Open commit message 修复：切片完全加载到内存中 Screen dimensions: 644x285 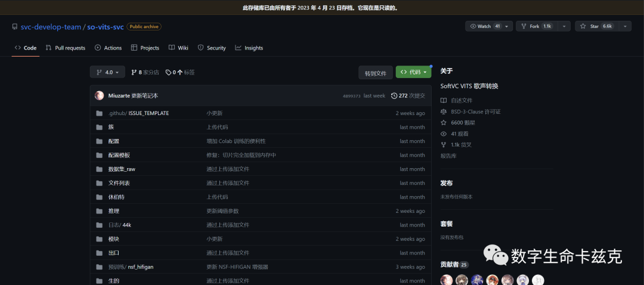click(241, 155)
